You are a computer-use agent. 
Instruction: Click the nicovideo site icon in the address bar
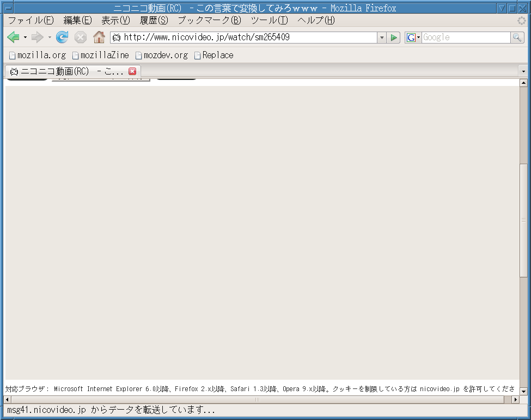117,38
